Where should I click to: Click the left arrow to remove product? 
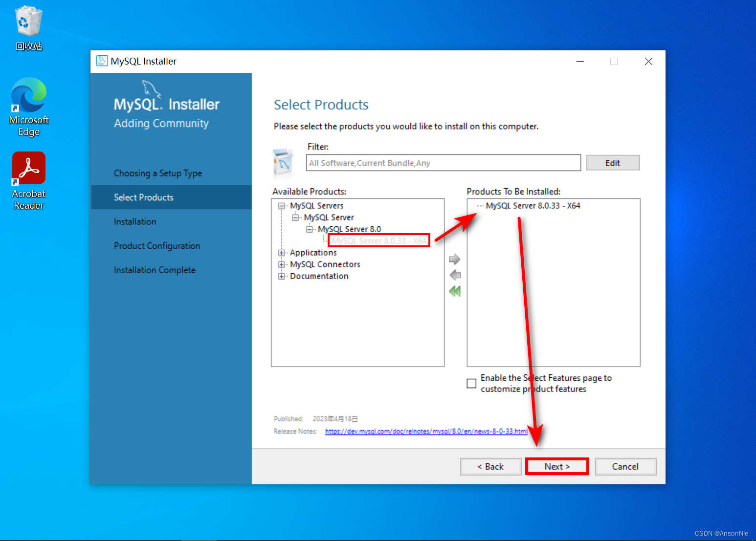(x=455, y=275)
